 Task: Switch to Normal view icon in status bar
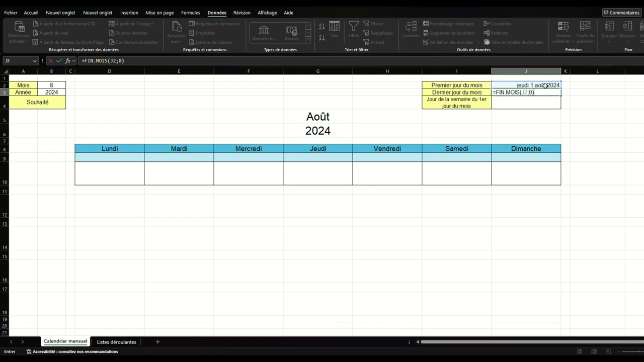[x=580, y=351]
